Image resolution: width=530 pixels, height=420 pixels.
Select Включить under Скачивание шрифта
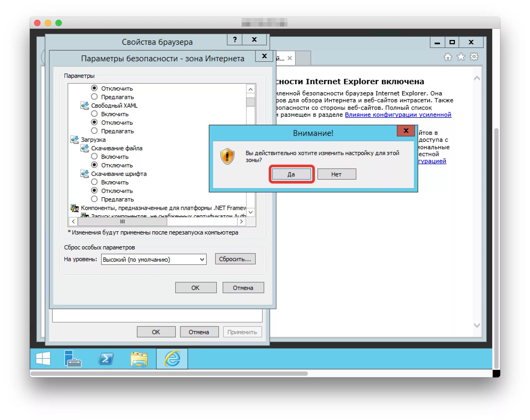coord(94,182)
